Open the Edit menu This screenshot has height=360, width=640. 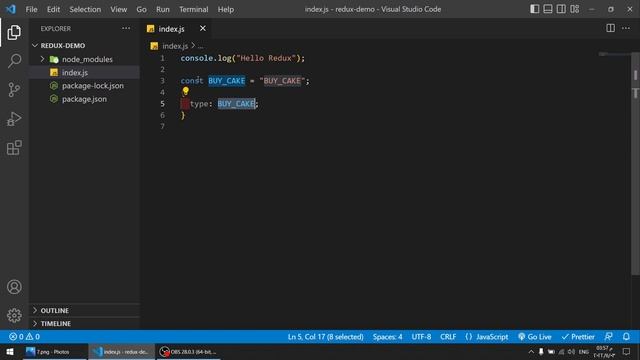click(53, 9)
